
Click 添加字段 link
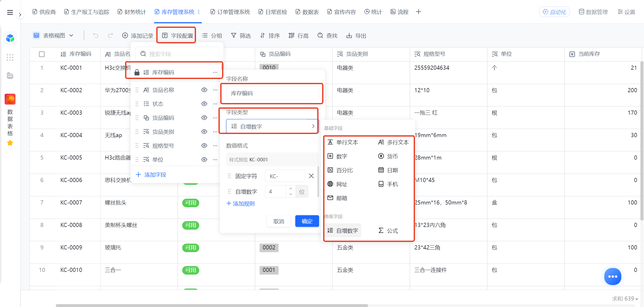click(151, 175)
